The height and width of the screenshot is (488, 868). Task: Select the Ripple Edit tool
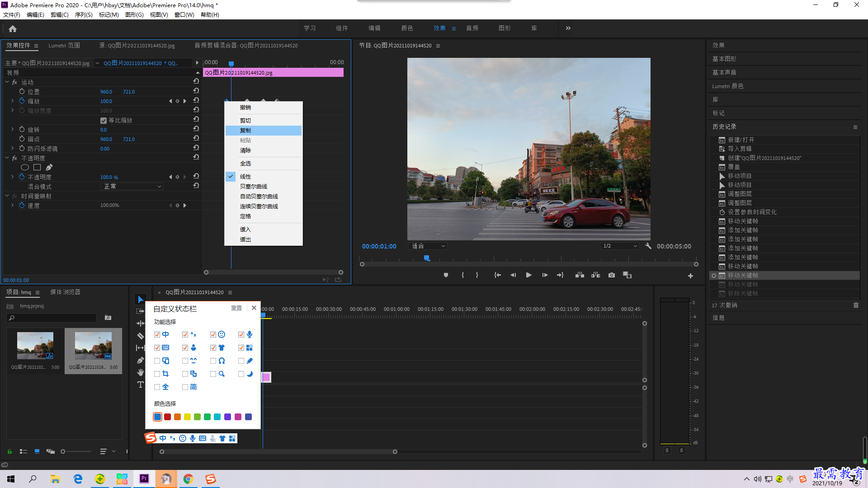(141, 324)
